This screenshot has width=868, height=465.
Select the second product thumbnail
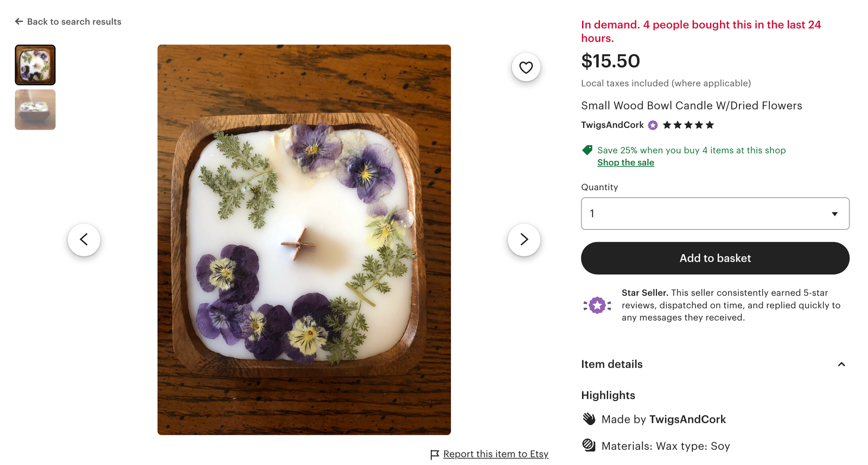pos(35,109)
